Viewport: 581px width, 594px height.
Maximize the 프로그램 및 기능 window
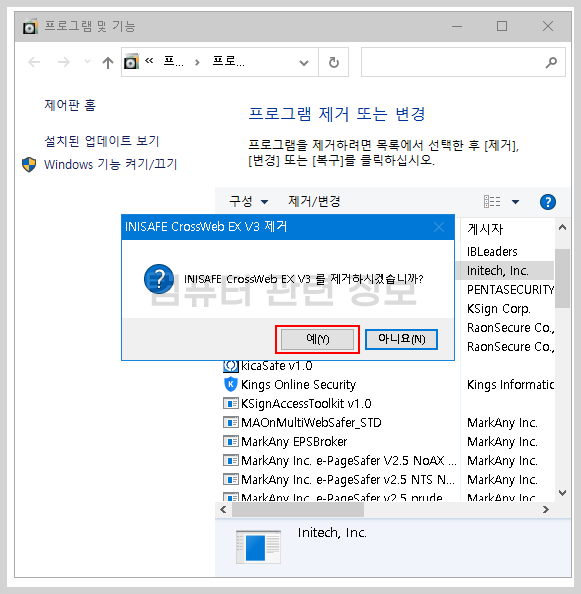tap(502, 27)
